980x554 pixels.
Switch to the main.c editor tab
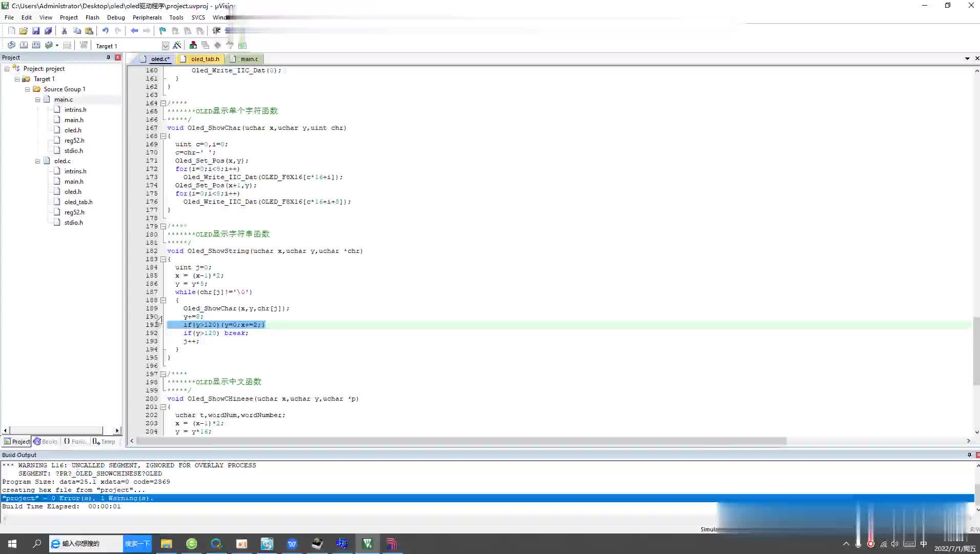(x=245, y=59)
